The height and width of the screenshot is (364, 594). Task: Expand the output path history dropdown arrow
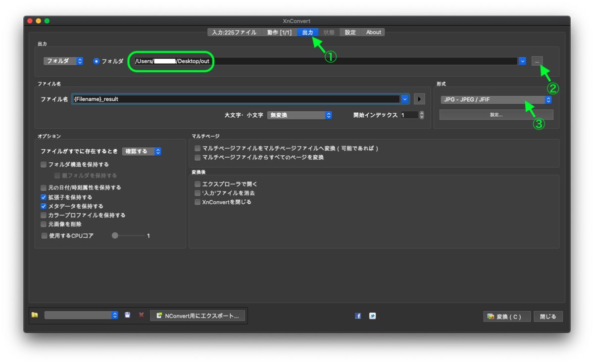click(522, 61)
